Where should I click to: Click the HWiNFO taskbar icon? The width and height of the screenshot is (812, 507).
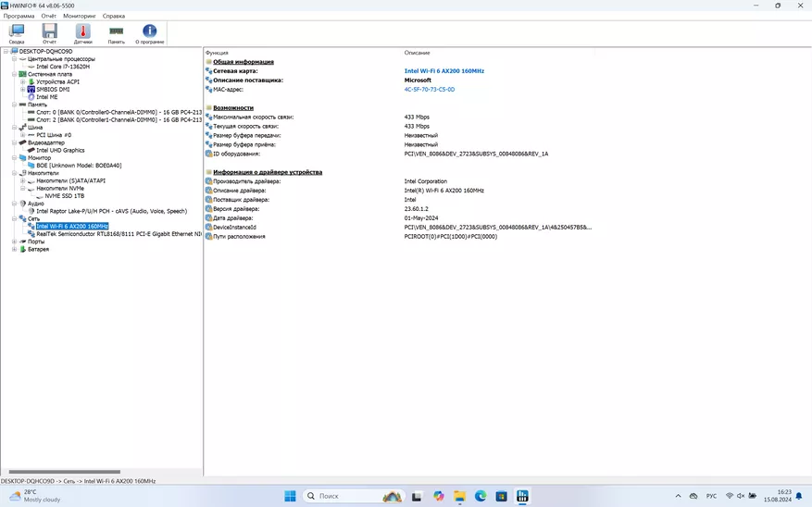pyautogui.click(x=522, y=496)
